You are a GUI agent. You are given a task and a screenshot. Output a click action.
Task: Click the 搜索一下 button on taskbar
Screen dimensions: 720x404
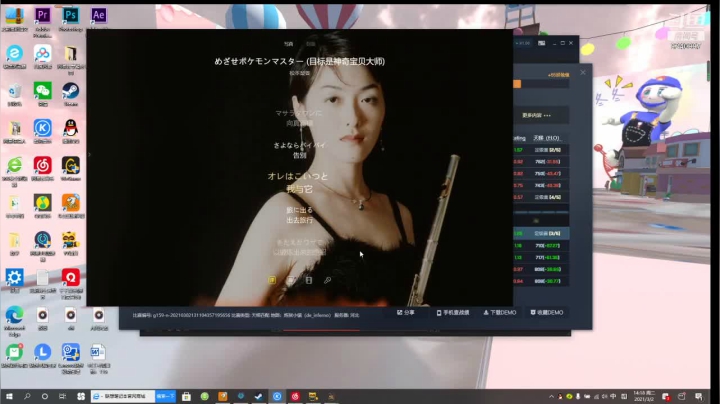click(165, 396)
